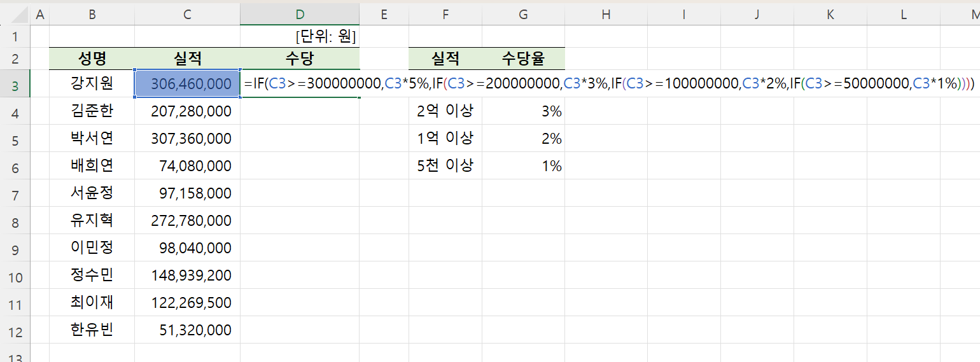Select row 10 header
Viewport: 980px width, 362px height.
coord(15,275)
